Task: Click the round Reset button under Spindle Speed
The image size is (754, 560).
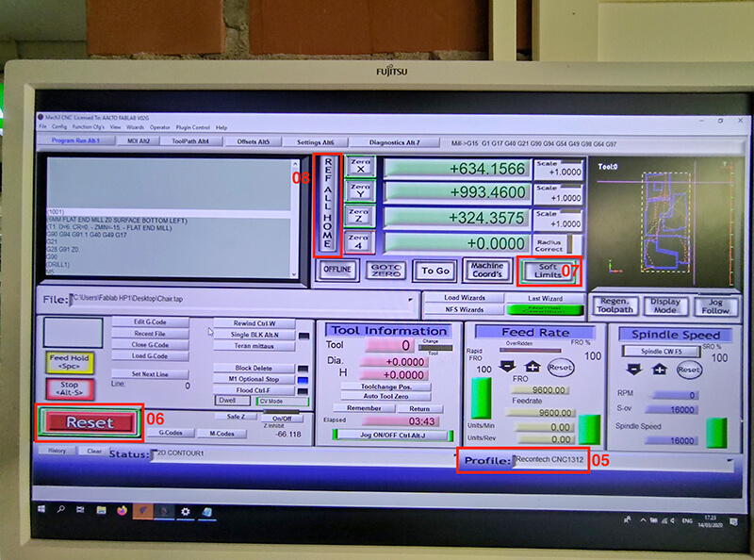Action: pyautogui.click(x=689, y=370)
